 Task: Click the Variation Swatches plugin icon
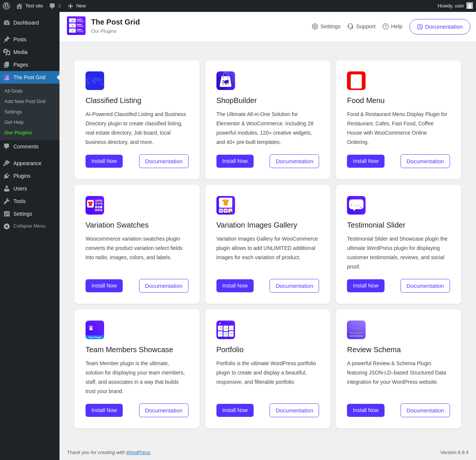[95, 205]
